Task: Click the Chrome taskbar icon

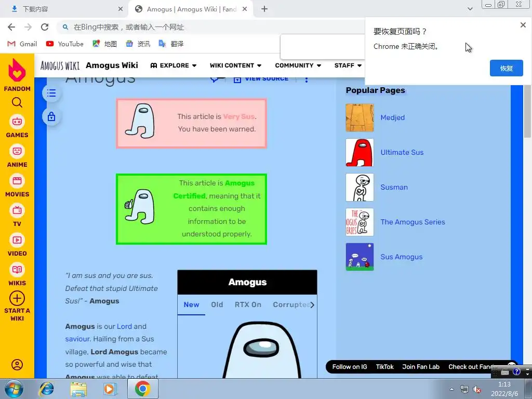Action: coord(142,389)
